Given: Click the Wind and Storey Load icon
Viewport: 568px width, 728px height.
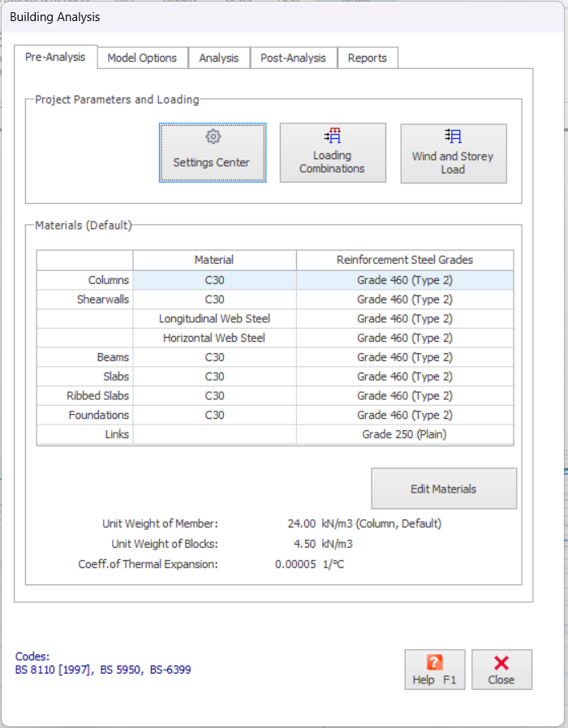Looking at the screenshot, I should pos(453,136).
